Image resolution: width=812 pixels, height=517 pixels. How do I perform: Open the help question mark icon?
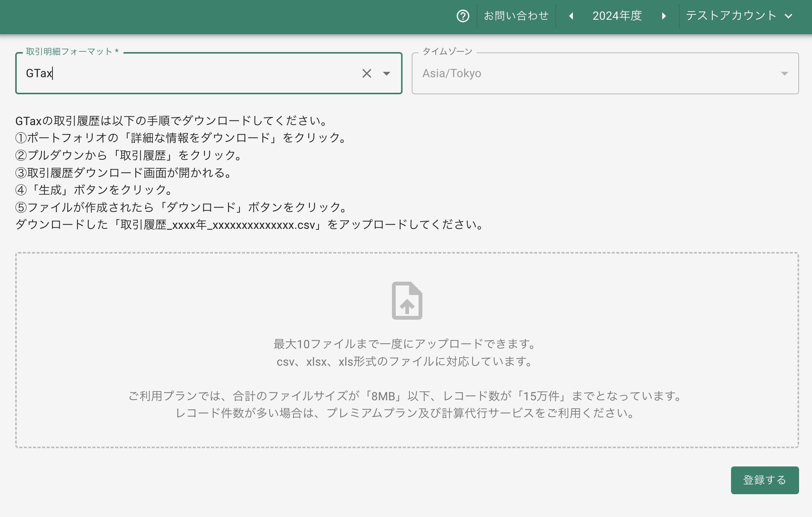tap(463, 16)
